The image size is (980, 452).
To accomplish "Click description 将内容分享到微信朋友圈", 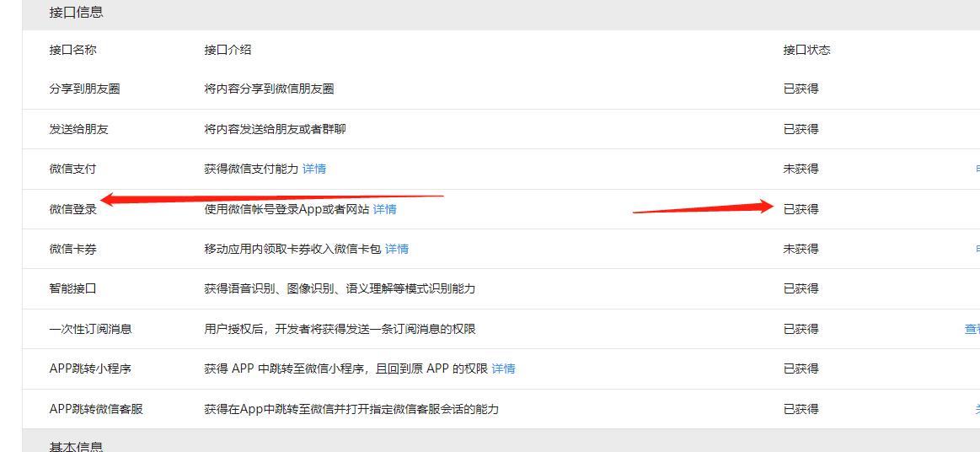I will (269, 89).
